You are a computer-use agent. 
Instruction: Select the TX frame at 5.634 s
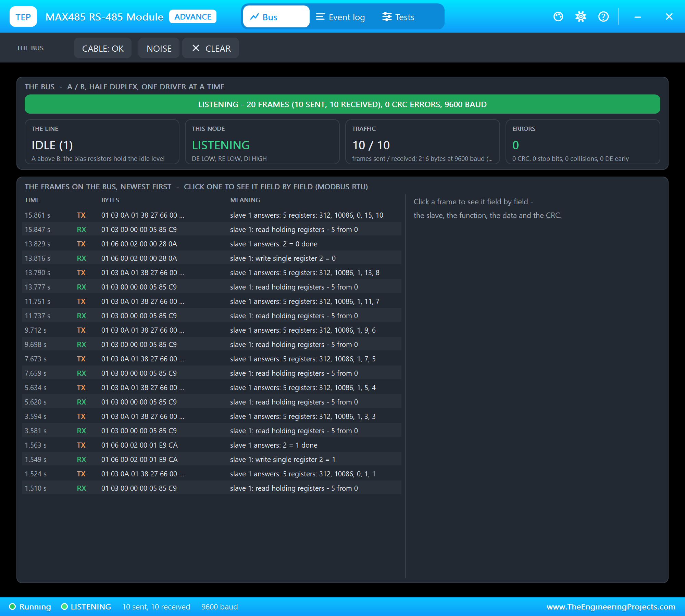tap(212, 388)
